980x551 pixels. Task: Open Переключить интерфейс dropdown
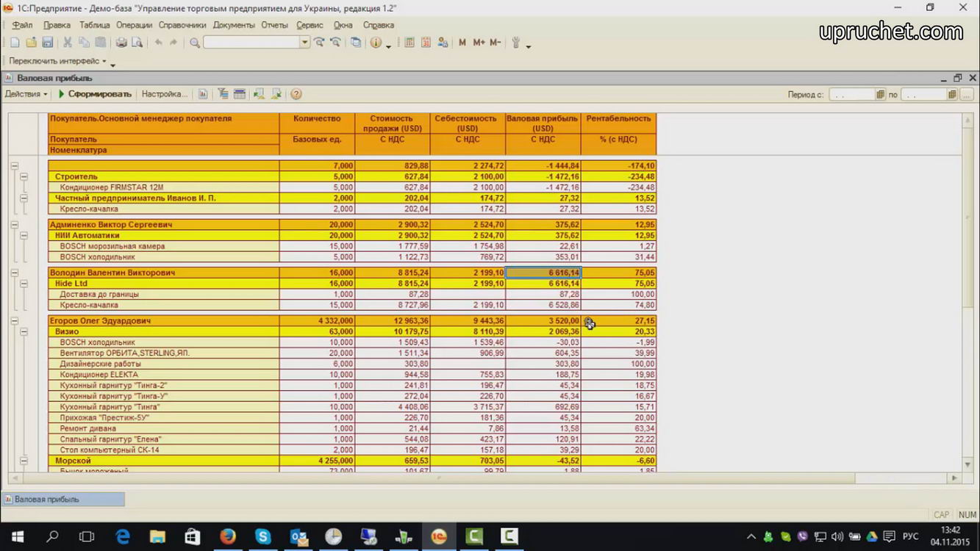(57, 61)
